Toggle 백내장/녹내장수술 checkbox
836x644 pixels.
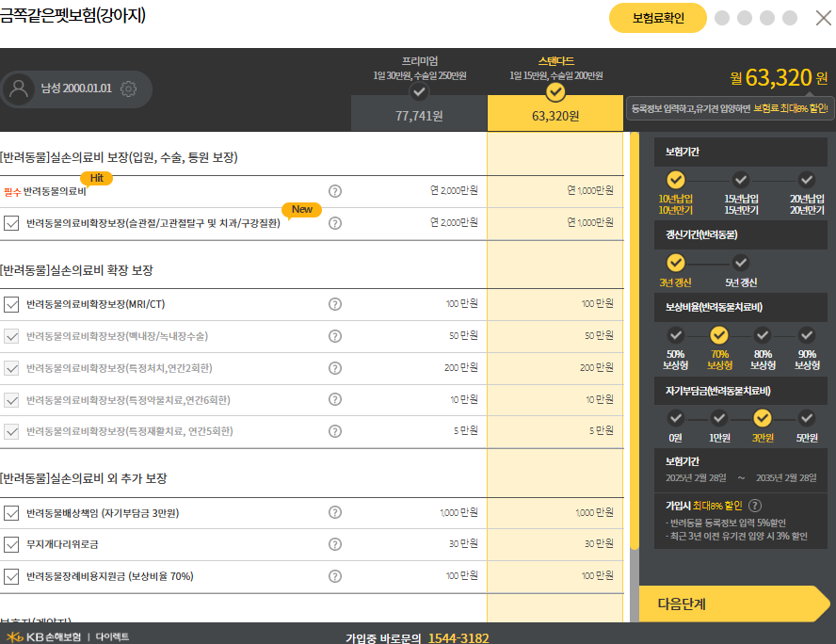11,336
